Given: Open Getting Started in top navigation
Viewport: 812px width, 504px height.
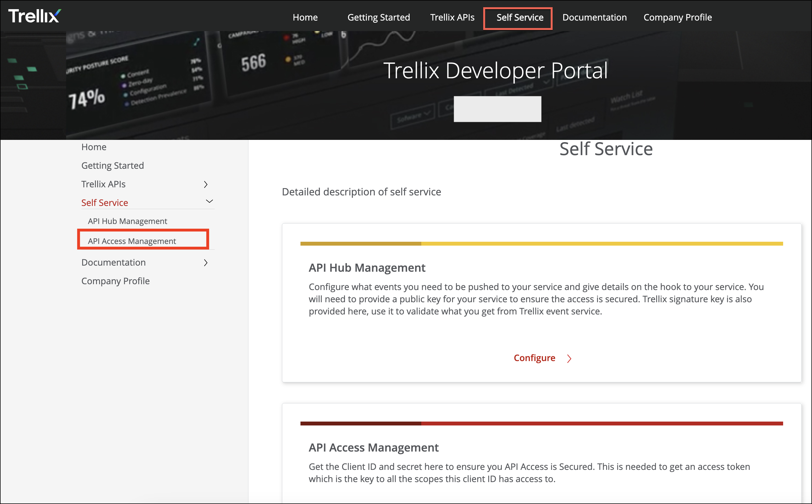Looking at the screenshot, I should pyautogui.click(x=379, y=17).
